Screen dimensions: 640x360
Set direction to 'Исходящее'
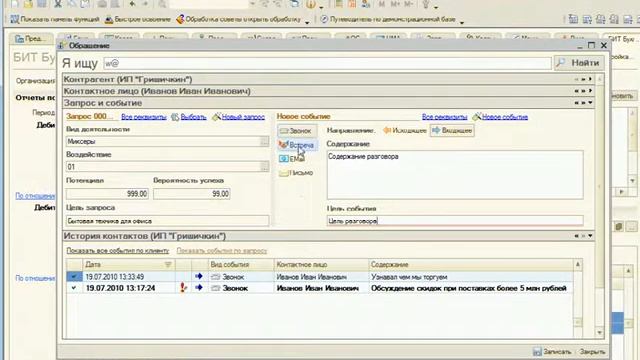point(404,131)
